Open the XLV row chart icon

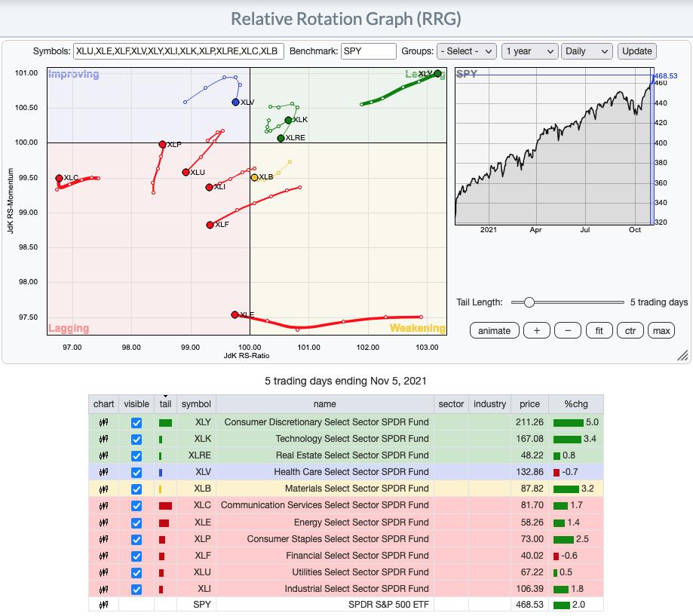(x=103, y=472)
